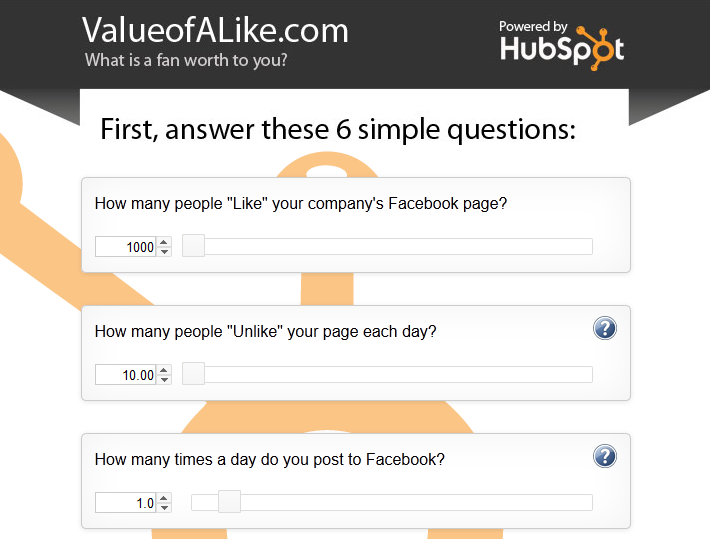Click the Likes count input field
Viewport: 710px width, 539px height.
tap(126, 247)
